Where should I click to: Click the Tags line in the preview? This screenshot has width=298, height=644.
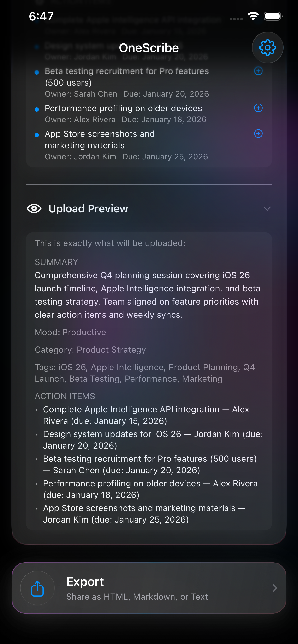coord(145,373)
